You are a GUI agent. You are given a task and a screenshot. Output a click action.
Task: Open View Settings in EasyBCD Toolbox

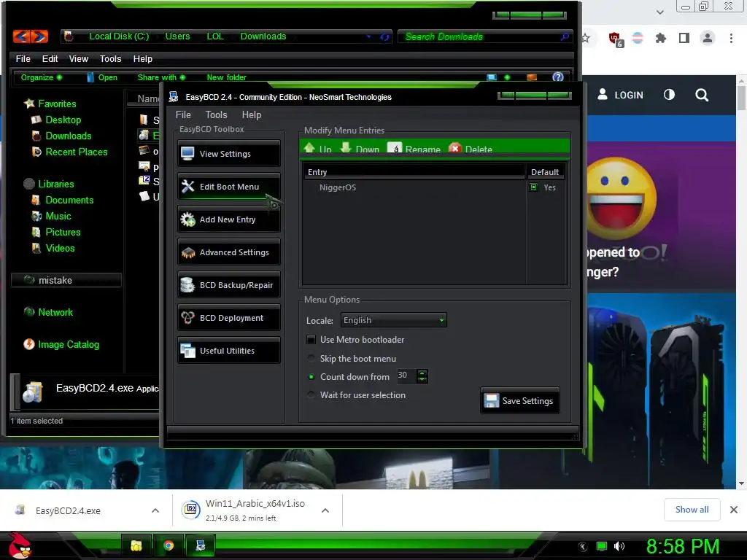click(x=228, y=154)
